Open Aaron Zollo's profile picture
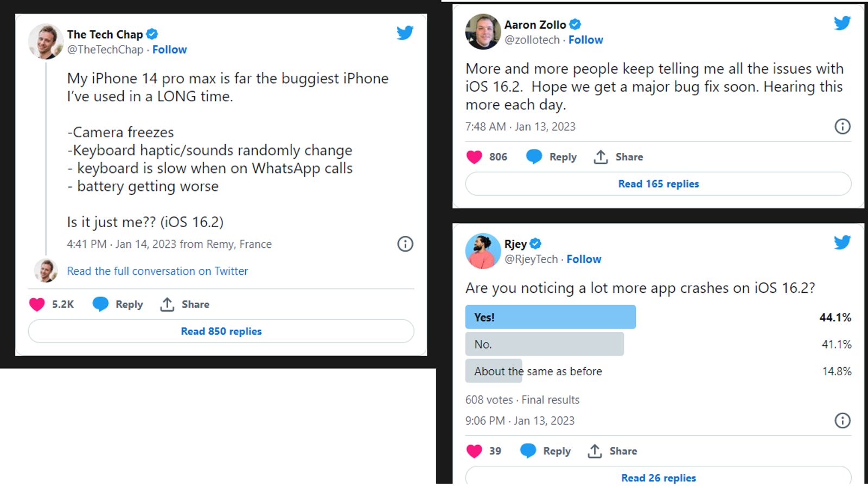Viewport: 868px width, 488px height. 483,31
